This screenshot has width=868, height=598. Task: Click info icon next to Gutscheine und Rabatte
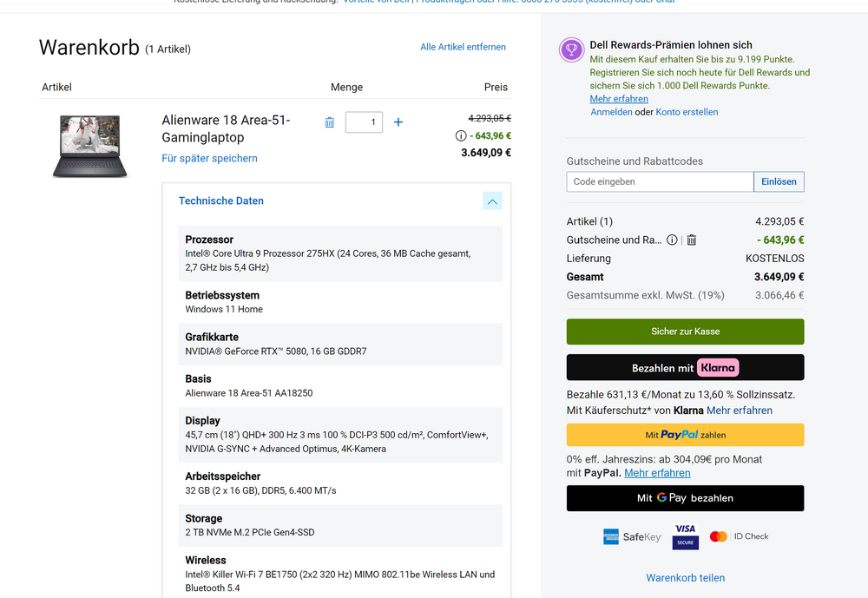[672, 240]
